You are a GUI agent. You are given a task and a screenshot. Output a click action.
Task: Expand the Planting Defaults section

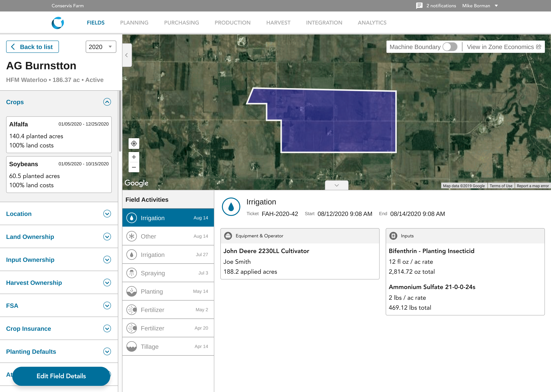pyautogui.click(x=107, y=351)
